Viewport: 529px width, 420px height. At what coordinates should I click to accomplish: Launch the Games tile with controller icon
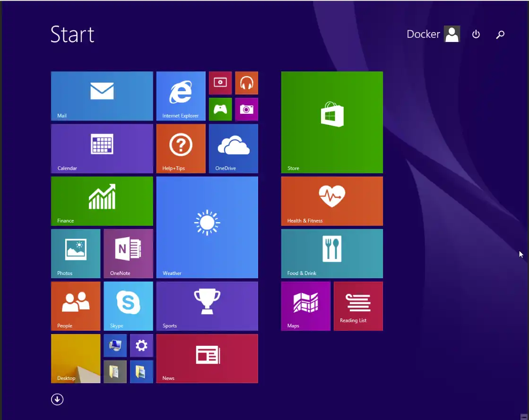click(x=220, y=109)
